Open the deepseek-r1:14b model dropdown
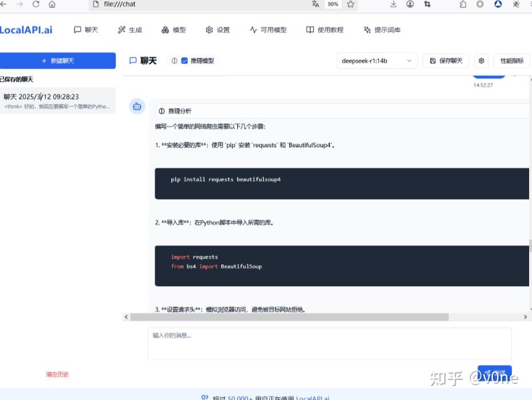The height and width of the screenshot is (400, 532). coord(377,61)
